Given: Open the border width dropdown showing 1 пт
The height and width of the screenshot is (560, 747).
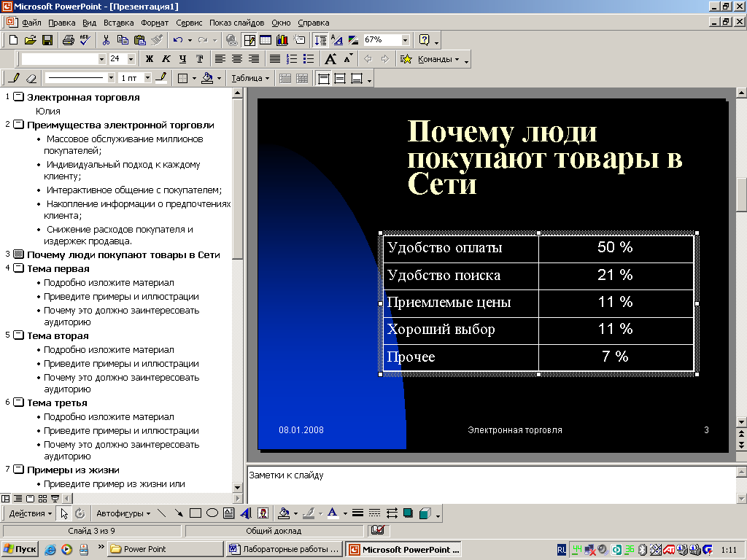Looking at the screenshot, I should (x=147, y=77).
